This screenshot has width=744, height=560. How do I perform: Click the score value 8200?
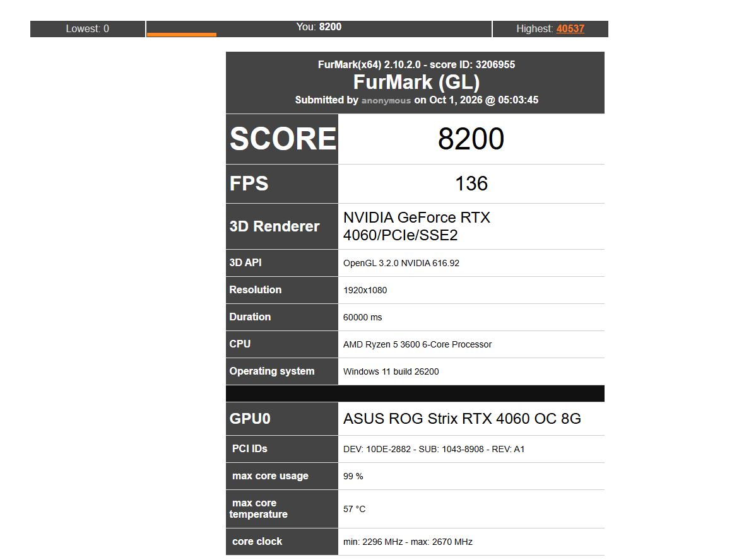[471, 139]
